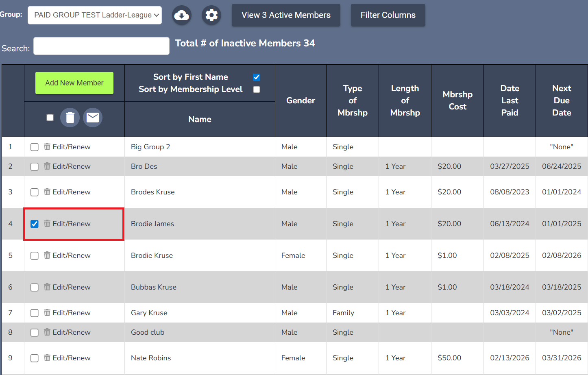Click the header trash delete icon

(x=70, y=118)
